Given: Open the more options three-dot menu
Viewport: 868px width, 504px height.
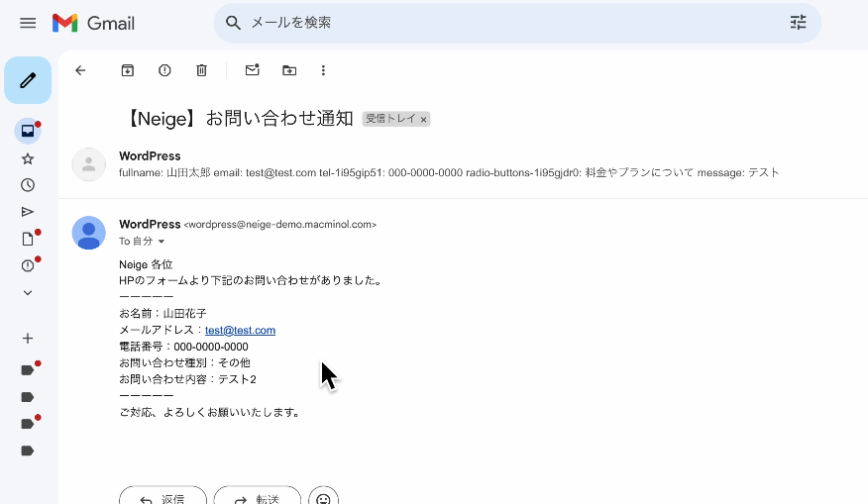Looking at the screenshot, I should [x=323, y=70].
